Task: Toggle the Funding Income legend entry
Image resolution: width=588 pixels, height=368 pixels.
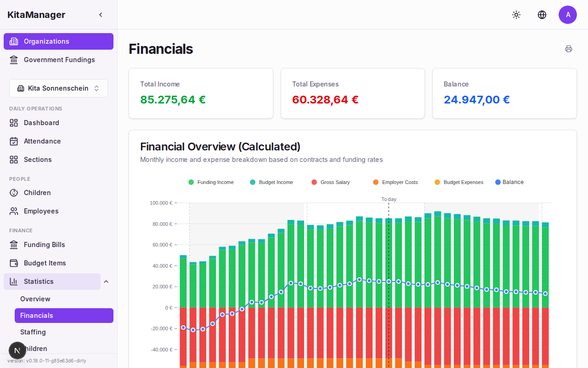Action: [211, 182]
